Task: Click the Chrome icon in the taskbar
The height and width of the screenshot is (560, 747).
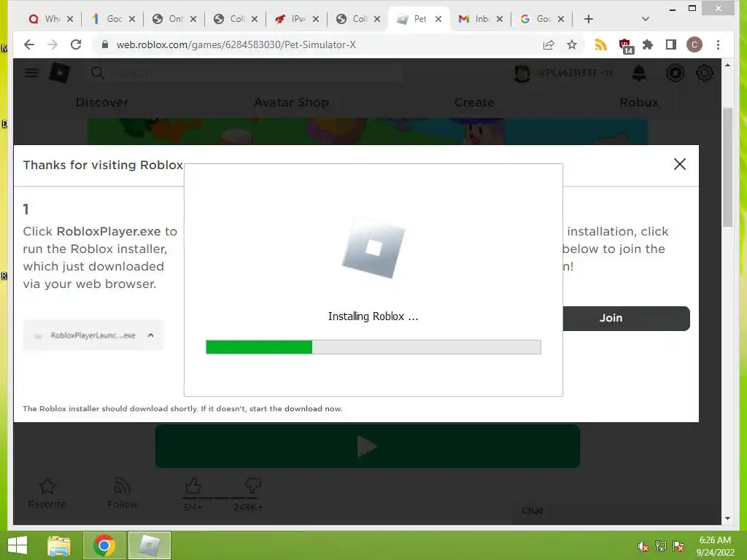Action: click(x=104, y=545)
